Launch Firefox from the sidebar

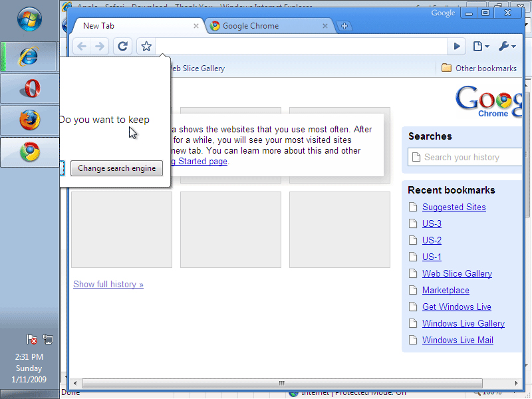[x=29, y=120]
